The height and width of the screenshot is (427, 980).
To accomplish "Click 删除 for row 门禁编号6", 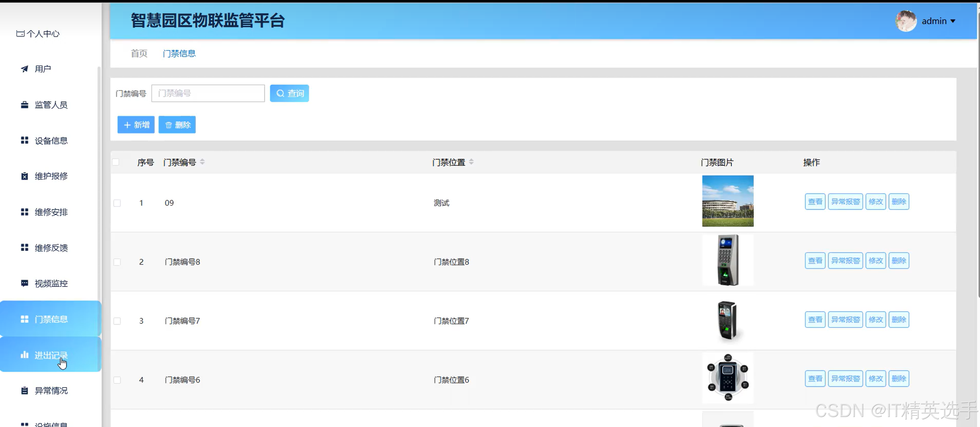I will point(899,379).
